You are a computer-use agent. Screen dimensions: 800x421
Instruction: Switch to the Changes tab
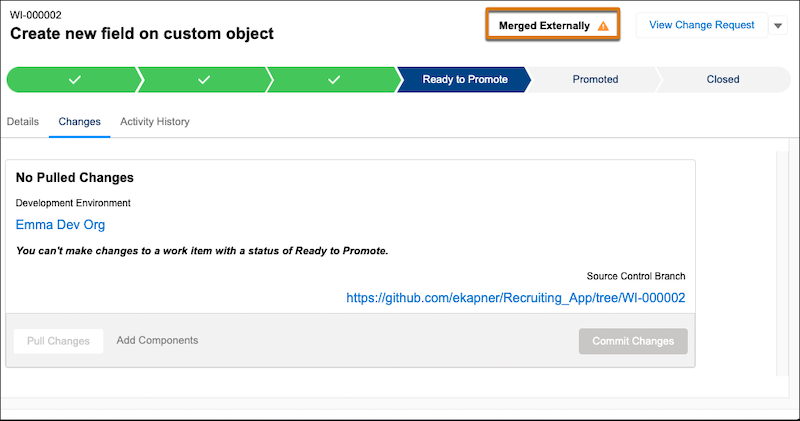80,121
